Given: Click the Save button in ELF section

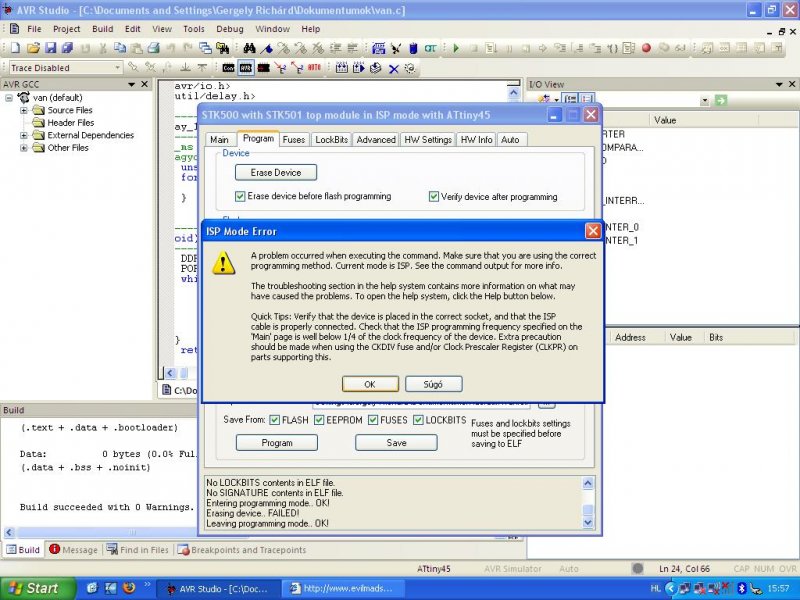Looking at the screenshot, I should [396, 443].
